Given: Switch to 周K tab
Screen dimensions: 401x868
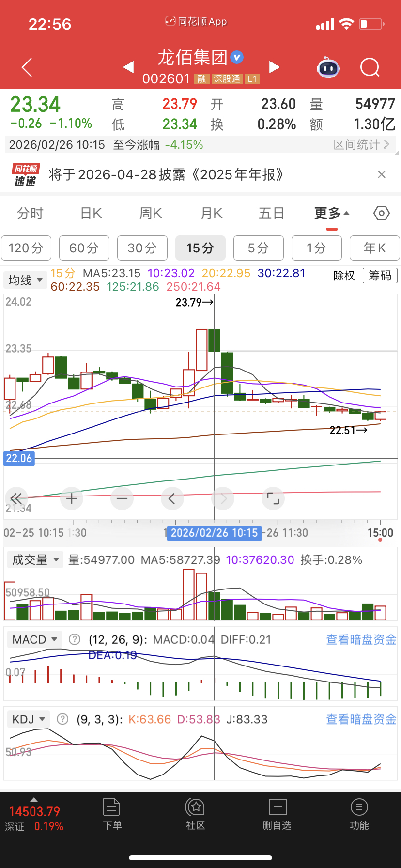Looking at the screenshot, I should (151, 213).
